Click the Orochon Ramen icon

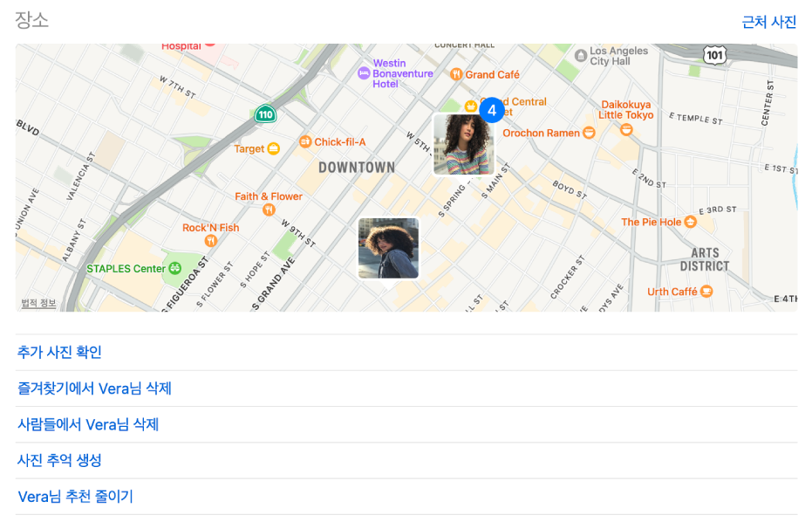click(x=589, y=134)
